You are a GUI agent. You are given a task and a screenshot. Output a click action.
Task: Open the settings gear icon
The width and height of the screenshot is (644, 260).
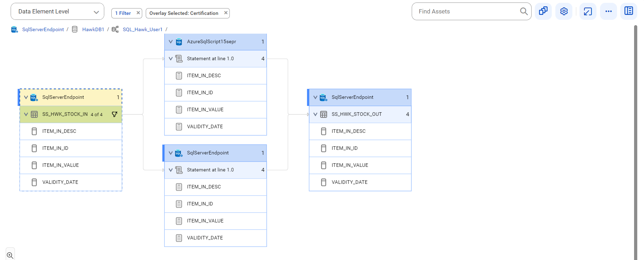pyautogui.click(x=564, y=11)
